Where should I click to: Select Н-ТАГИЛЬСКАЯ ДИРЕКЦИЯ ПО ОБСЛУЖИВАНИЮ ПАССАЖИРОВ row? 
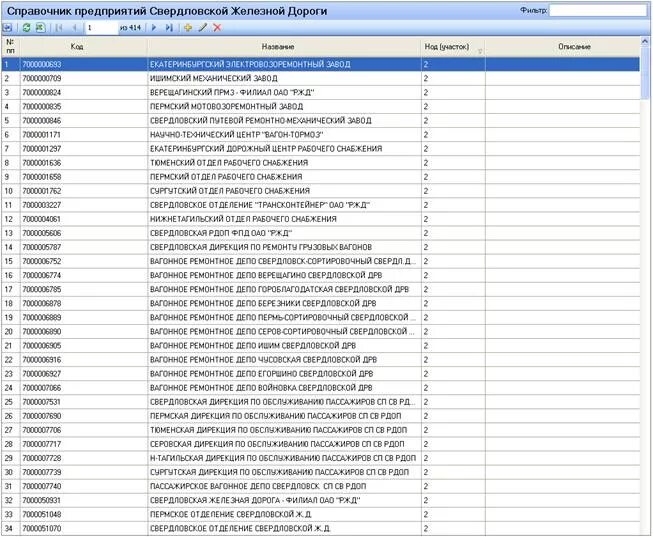point(321,458)
